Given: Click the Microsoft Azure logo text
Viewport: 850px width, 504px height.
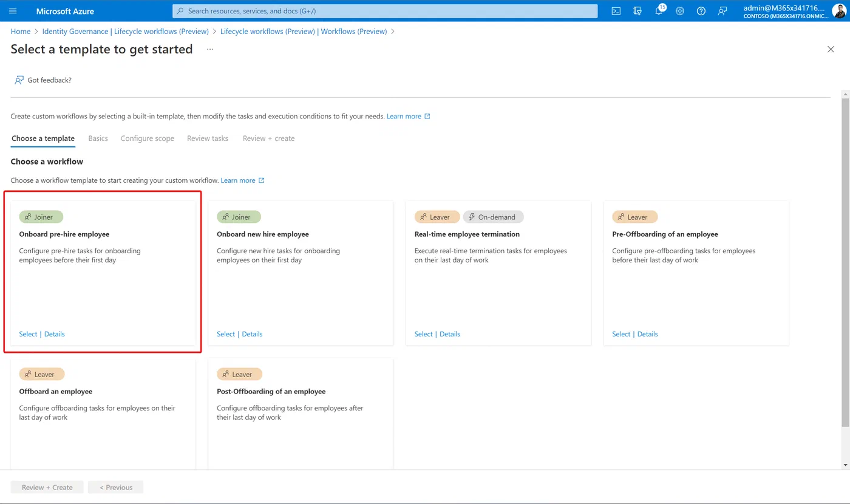Looking at the screenshot, I should point(65,11).
